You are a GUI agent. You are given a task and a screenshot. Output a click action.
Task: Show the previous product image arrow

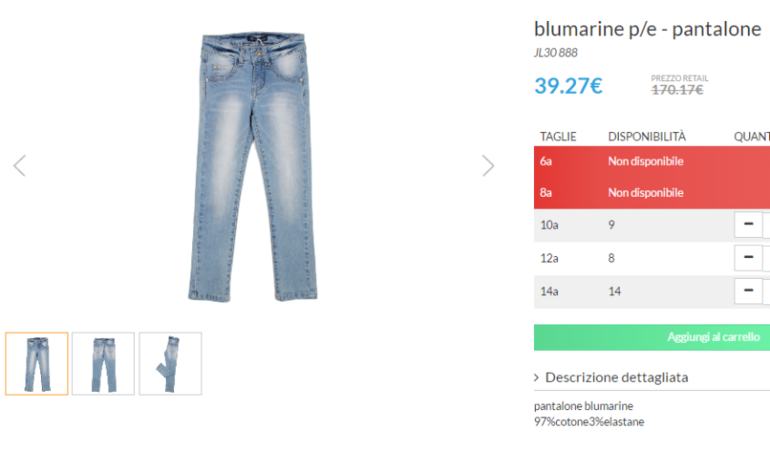point(19,166)
